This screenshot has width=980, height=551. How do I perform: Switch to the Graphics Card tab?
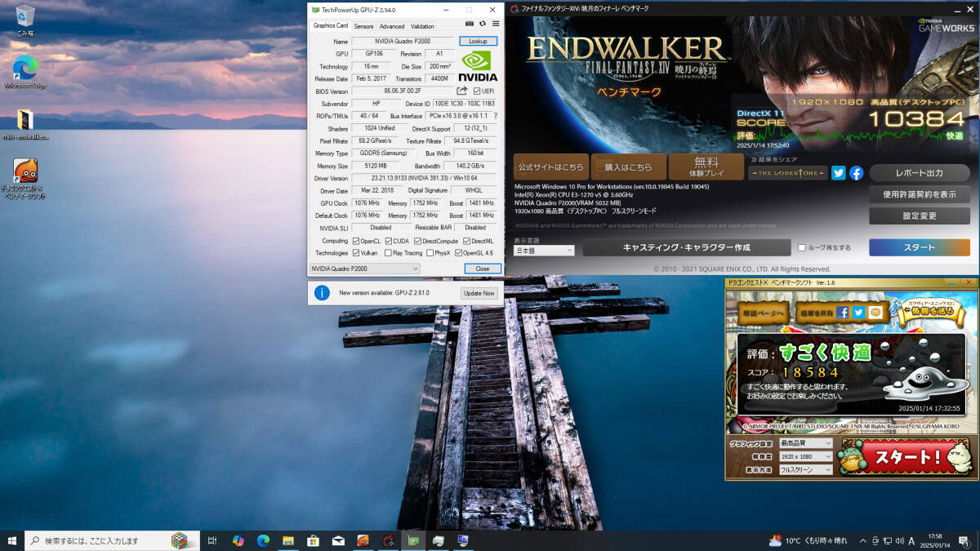click(331, 25)
